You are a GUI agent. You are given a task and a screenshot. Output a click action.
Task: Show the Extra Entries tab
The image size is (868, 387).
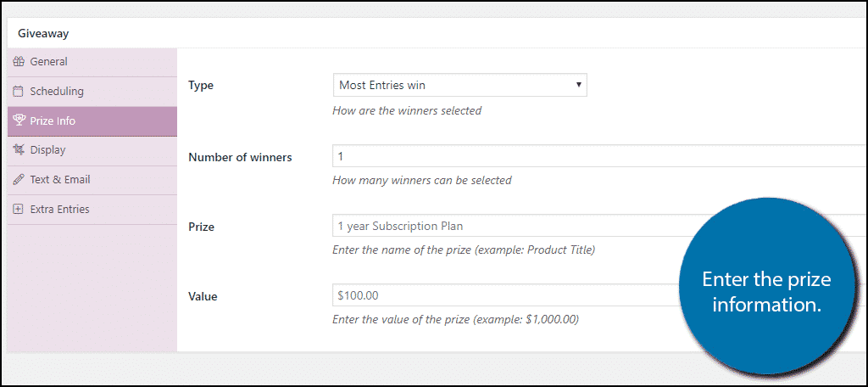tap(59, 210)
